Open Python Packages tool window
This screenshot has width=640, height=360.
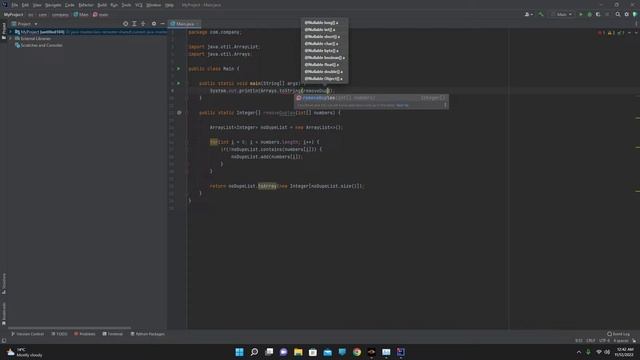[147, 334]
